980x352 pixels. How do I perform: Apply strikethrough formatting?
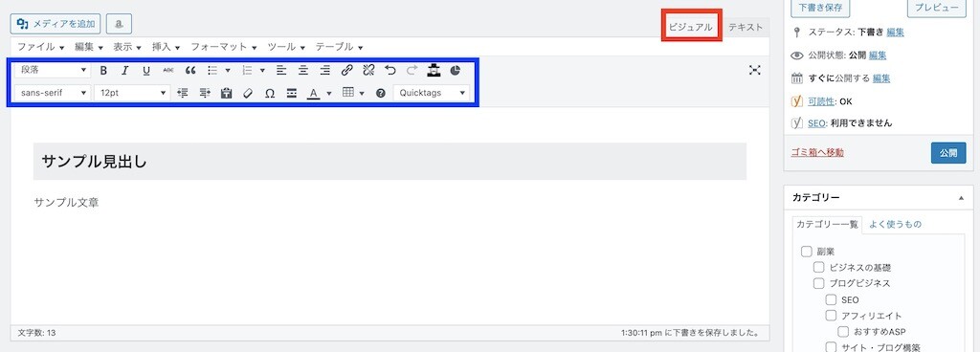(168, 71)
